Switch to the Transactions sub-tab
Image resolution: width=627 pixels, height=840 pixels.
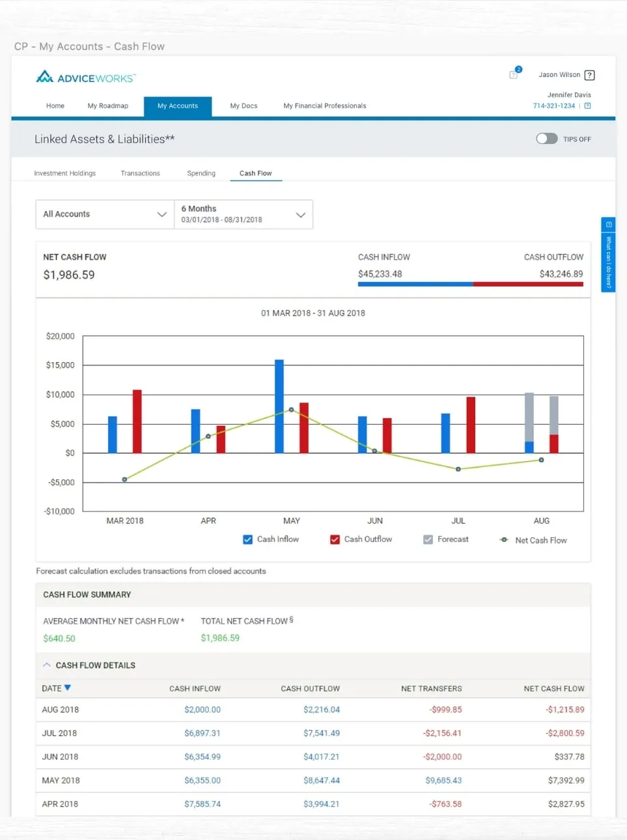[140, 173]
